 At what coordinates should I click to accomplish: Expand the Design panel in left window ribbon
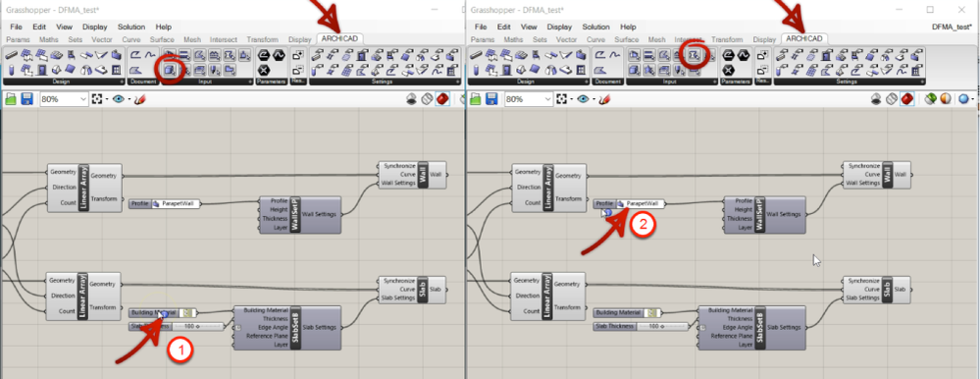click(x=123, y=81)
